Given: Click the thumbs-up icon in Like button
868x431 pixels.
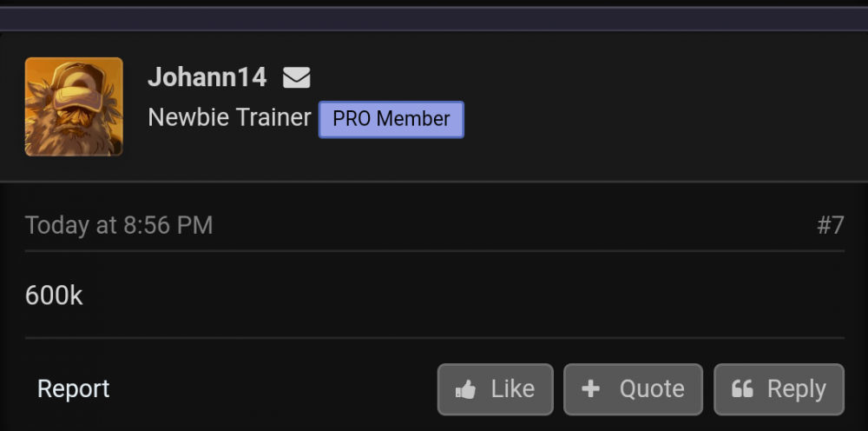Looking at the screenshot, I should click(465, 390).
